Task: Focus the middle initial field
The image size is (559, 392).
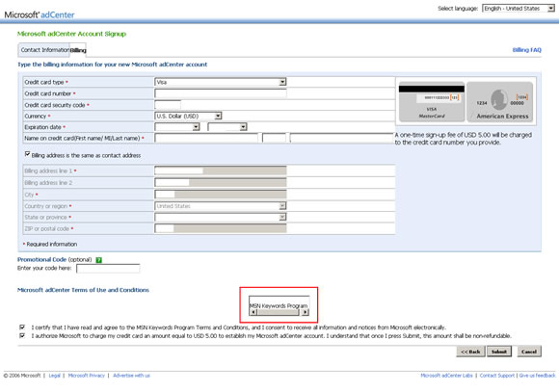Action: tap(274, 138)
